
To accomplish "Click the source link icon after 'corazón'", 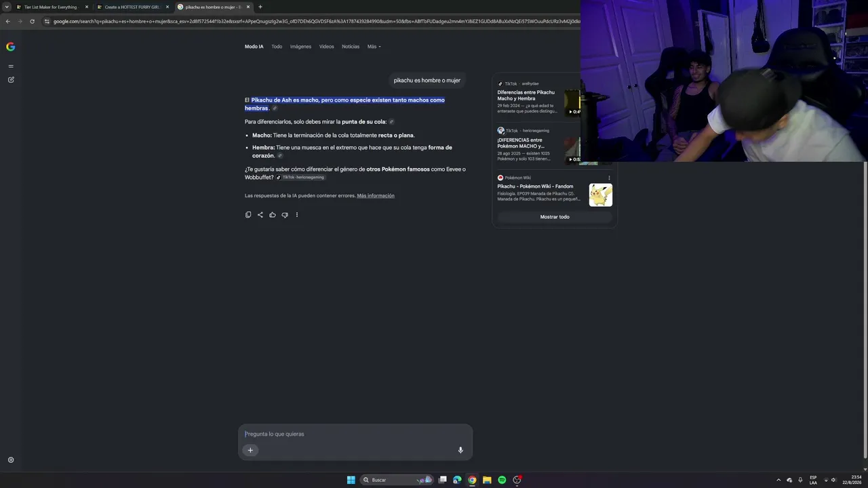I will pyautogui.click(x=279, y=156).
